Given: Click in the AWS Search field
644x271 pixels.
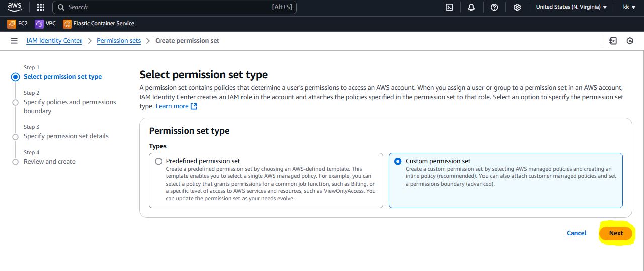Looking at the screenshot, I should click(166, 7).
